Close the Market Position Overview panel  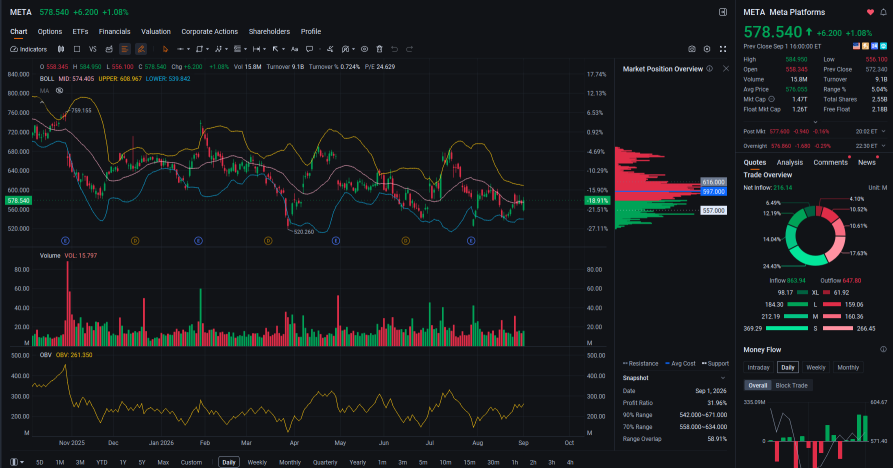(726, 69)
